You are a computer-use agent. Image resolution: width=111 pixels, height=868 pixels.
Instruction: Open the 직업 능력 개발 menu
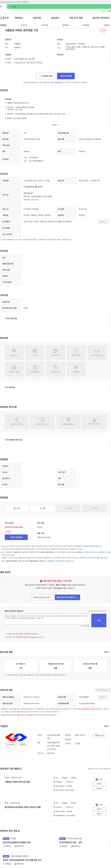pyautogui.click(x=76, y=18)
